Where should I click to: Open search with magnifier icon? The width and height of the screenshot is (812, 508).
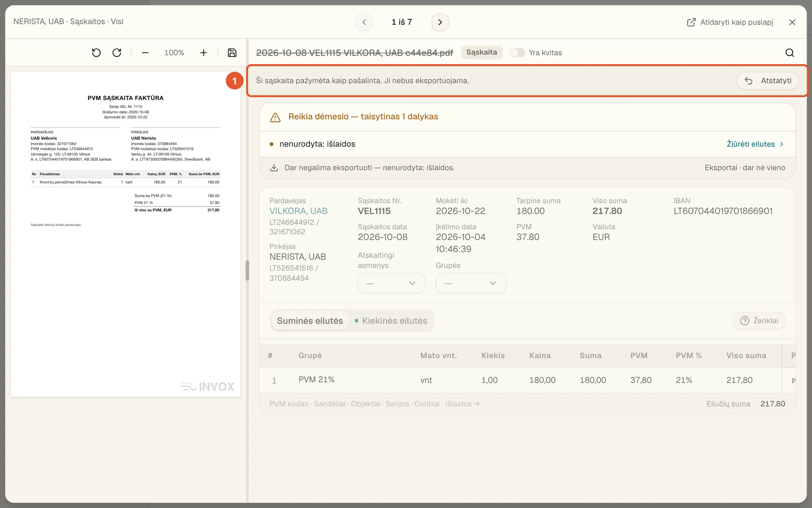click(x=789, y=53)
